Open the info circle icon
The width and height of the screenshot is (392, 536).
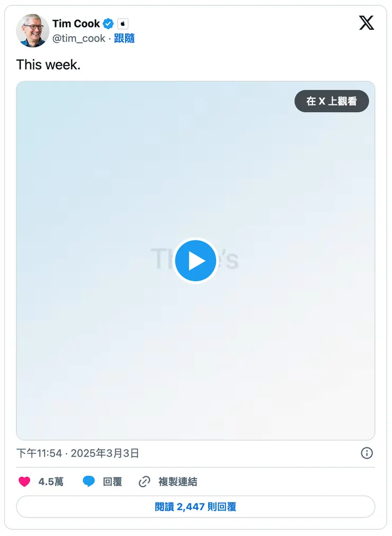click(367, 453)
